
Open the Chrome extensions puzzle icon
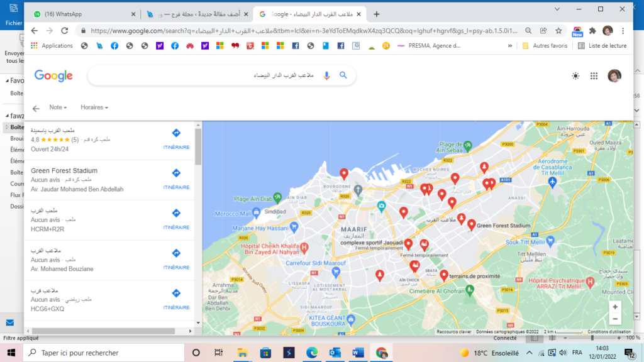point(592,30)
